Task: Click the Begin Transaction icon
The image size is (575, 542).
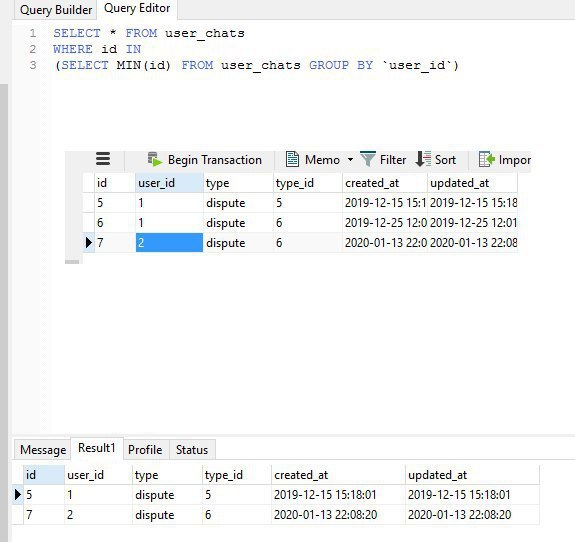Action: coord(154,160)
